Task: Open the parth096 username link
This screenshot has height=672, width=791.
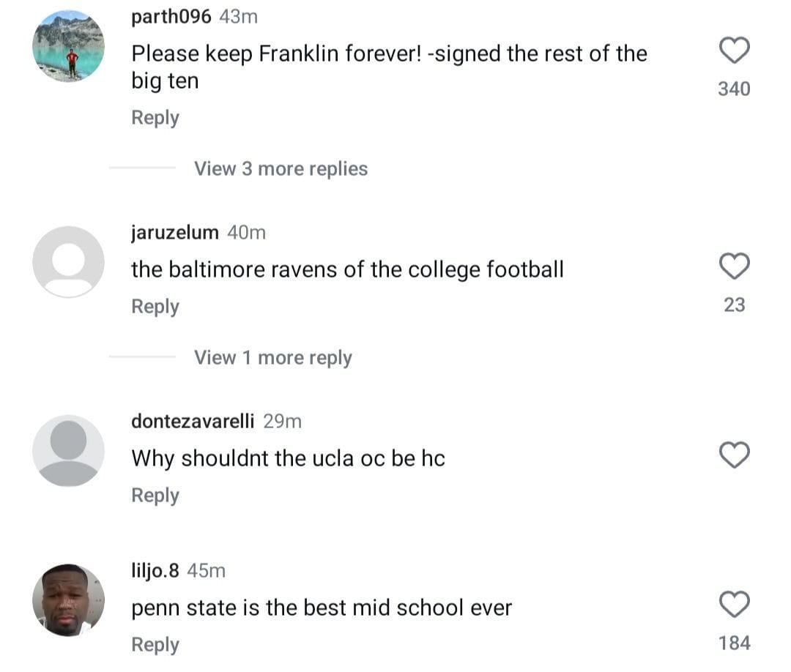Action: pyautogui.click(x=171, y=16)
